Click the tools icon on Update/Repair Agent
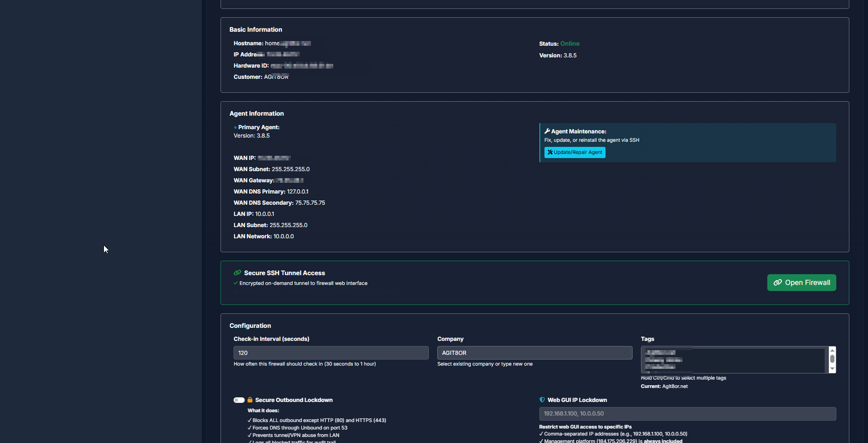This screenshot has height=443, width=868. click(551, 152)
